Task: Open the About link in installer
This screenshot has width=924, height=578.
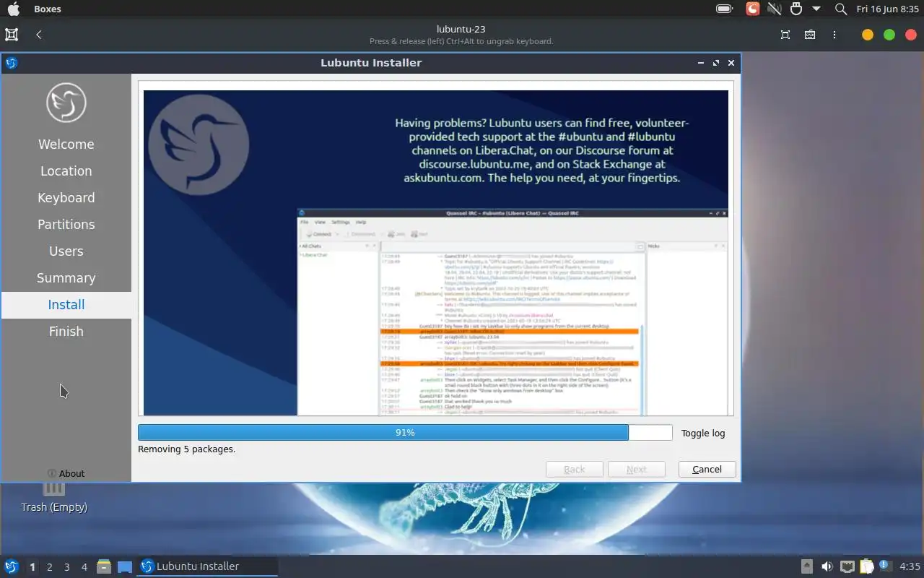Action: (x=66, y=473)
